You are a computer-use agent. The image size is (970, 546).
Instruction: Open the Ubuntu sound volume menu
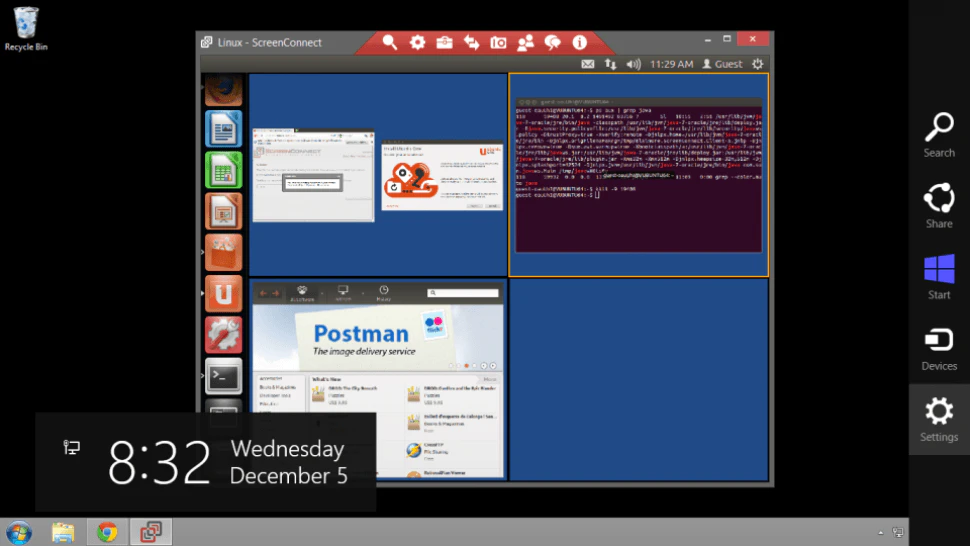(x=633, y=64)
